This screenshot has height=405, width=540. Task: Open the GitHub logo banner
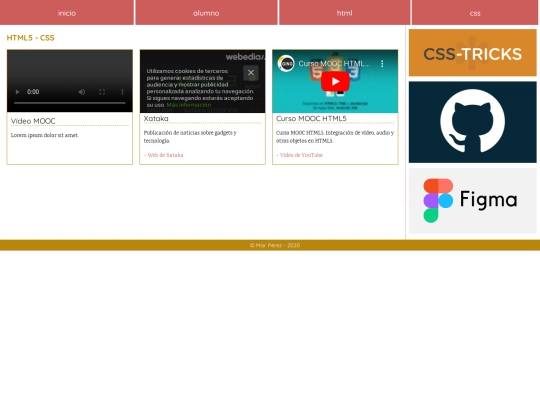472,122
